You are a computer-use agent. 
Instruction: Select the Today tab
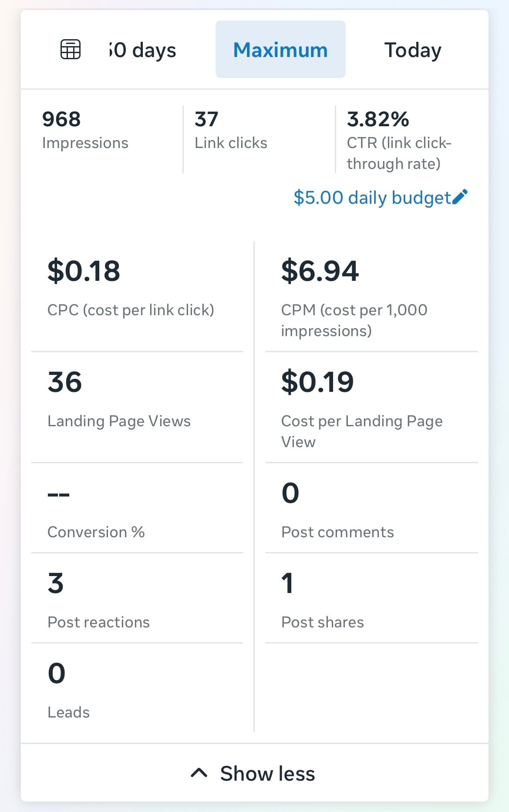(412, 50)
